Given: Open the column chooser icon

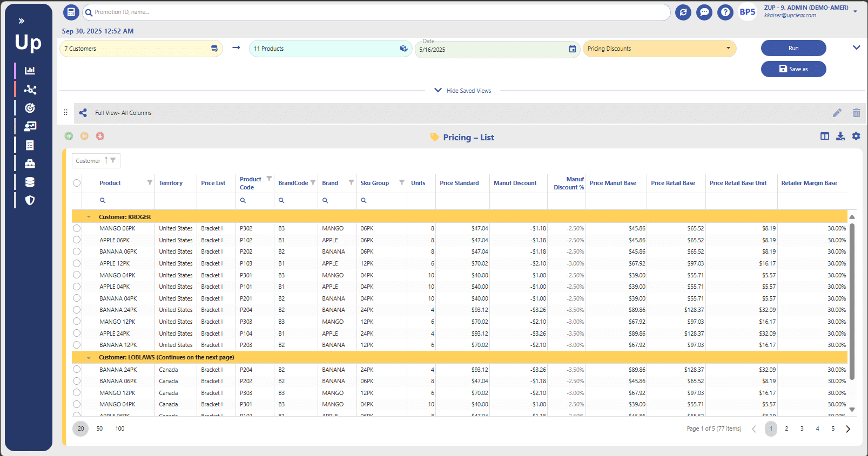Looking at the screenshot, I should tap(825, 137).
